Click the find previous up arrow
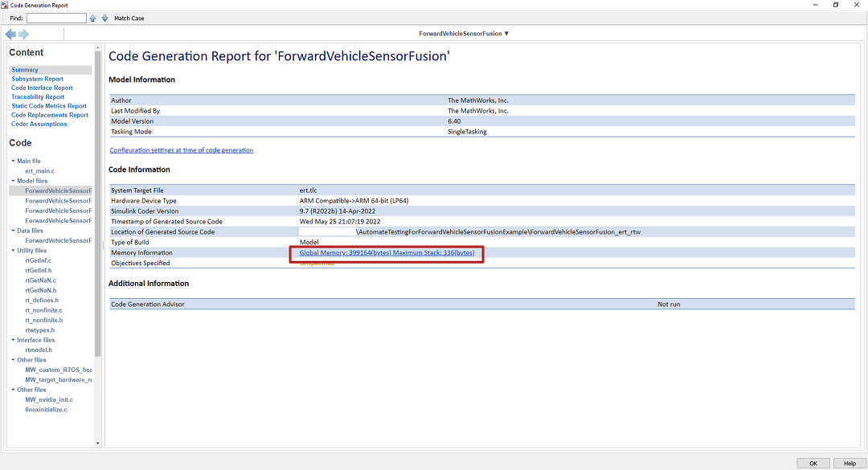868x470 pixels. [x=93, y=18]
